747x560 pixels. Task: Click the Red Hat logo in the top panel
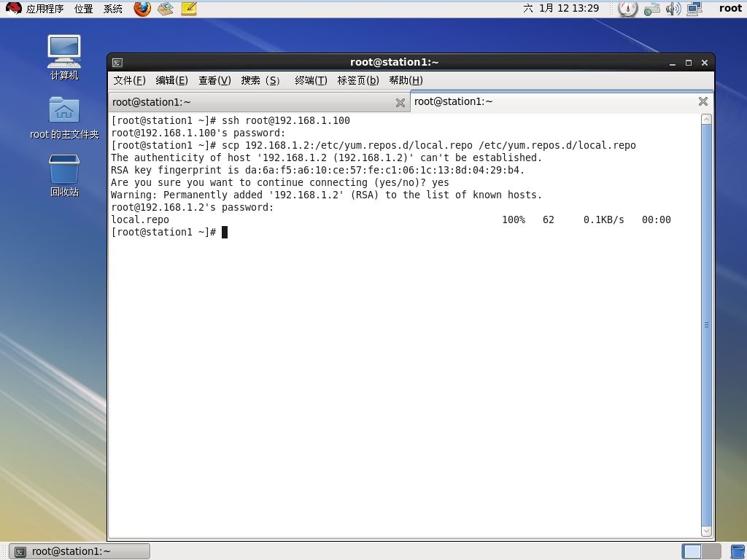pos(13,9)
